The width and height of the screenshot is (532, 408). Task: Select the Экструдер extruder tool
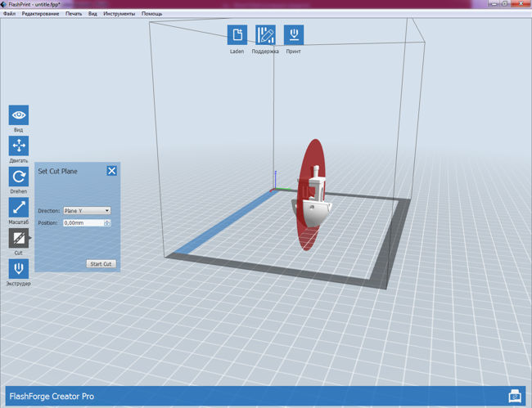(19, 269)
